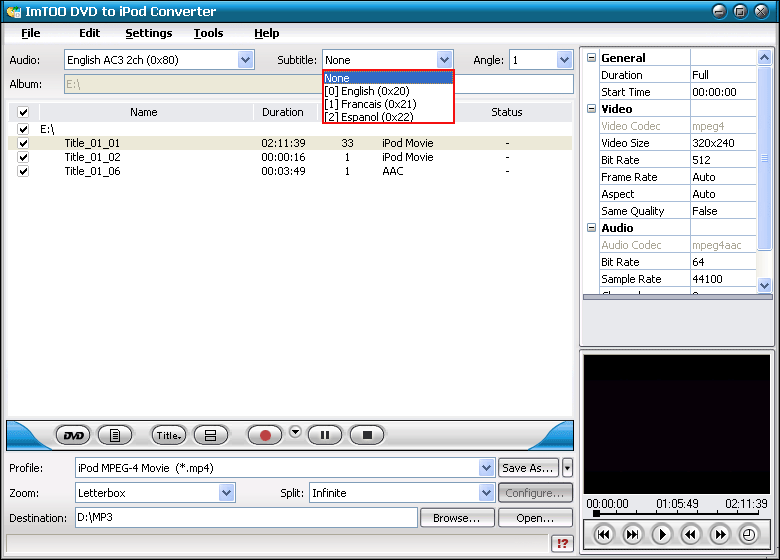Screen dimensions: 780x560
Task: Click the Status column header
Action: click(x=507, y=112)
